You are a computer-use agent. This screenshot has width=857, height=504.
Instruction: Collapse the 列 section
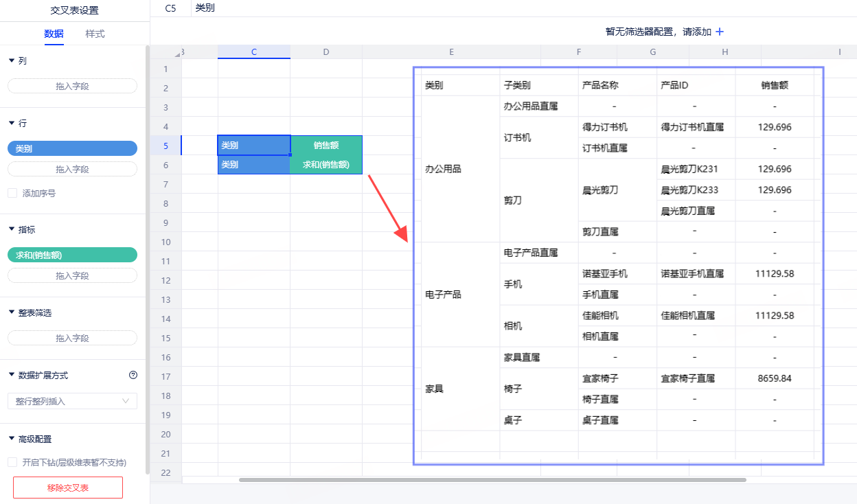12,61
